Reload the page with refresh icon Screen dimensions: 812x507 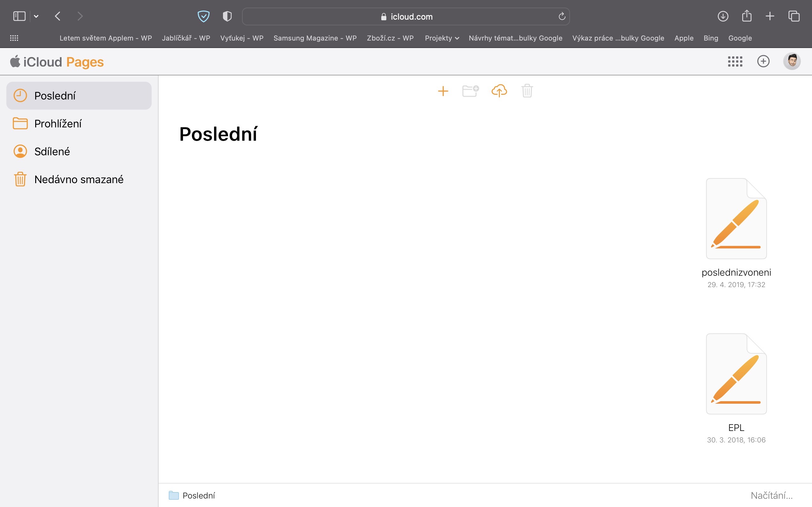pos(562,16)
